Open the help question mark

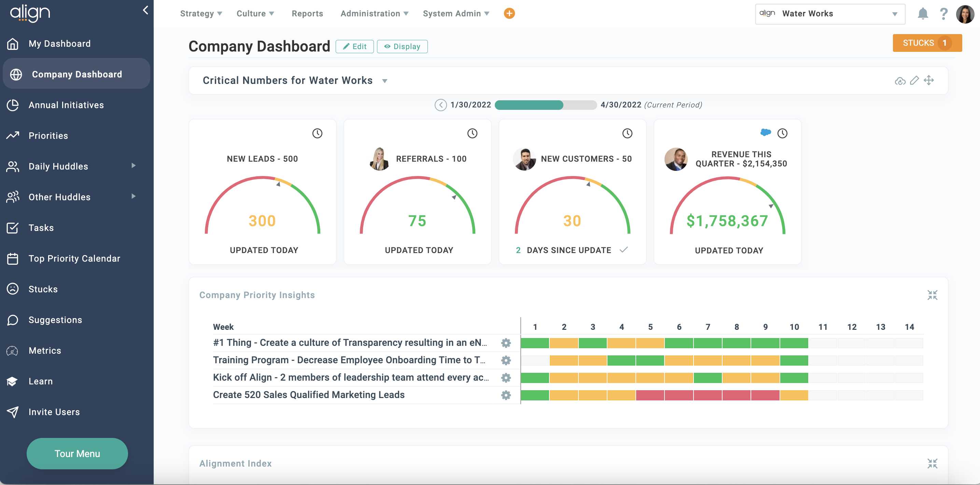point(943,14)
